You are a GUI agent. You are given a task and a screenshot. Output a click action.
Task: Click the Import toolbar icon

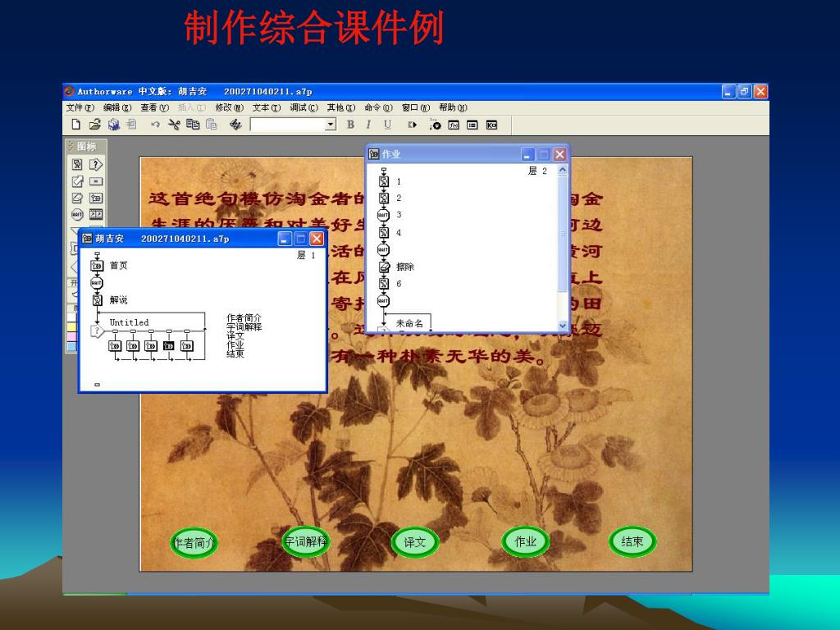(132, 125)
